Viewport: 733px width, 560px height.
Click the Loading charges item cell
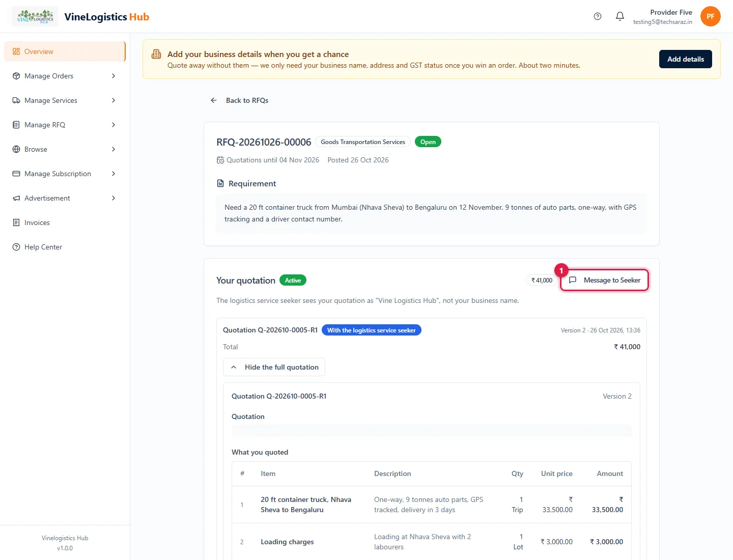pyautogui.click(x=287, y=542)
